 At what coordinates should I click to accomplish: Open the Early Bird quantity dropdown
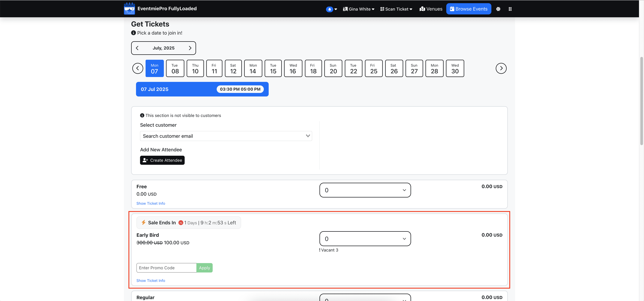pos(365,239)
